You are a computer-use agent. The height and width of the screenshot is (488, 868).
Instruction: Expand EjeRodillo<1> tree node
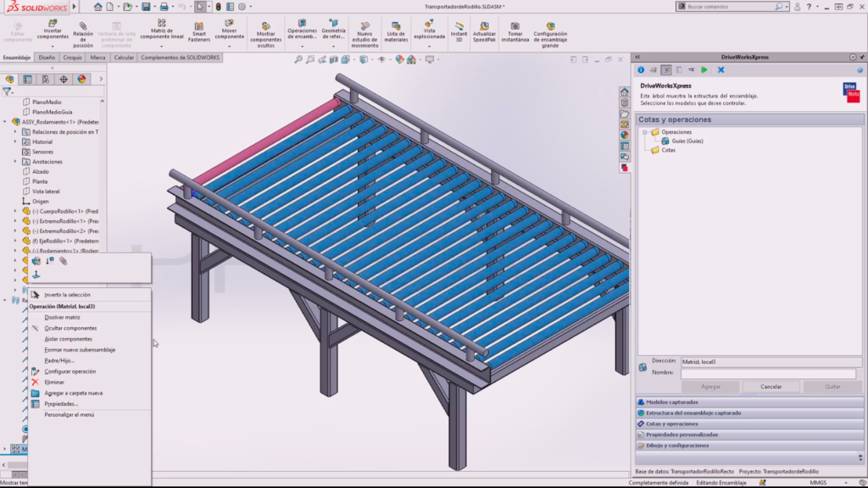point(15,241)
